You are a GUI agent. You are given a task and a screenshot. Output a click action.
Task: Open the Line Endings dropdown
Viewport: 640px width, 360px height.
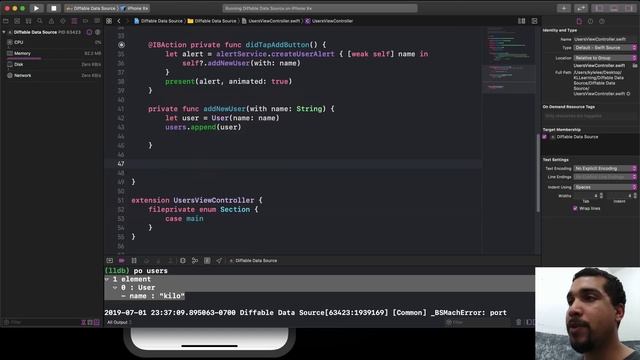click(x=605, y=177)
